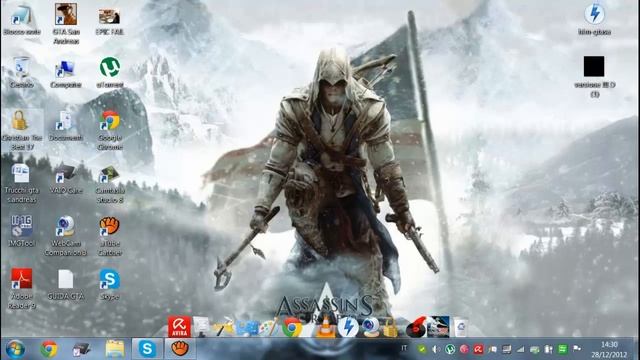Open Chrome pinned on the taskbar
The height and width of the screenshot is (360, 640).
tap(49, 349)
